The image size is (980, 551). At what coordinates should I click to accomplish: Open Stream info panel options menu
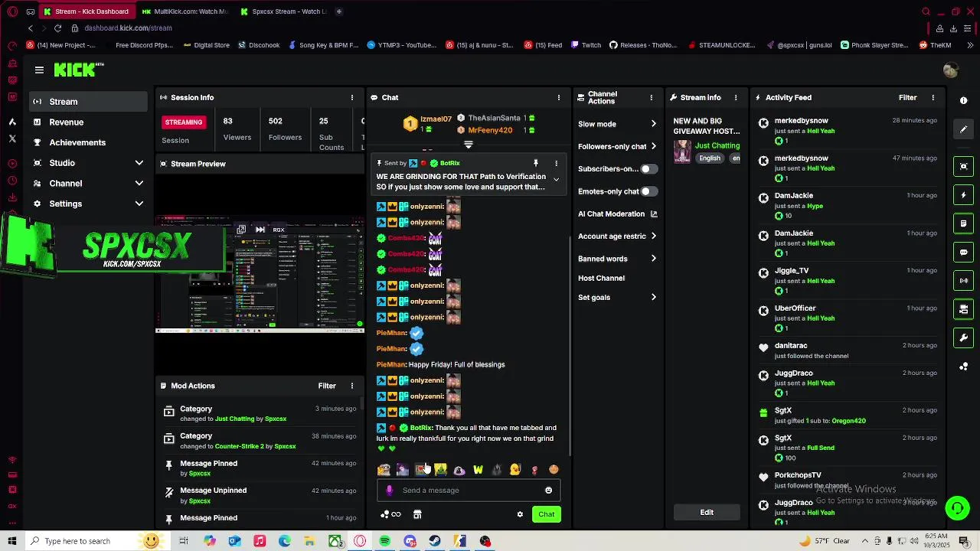pos(736,97)
